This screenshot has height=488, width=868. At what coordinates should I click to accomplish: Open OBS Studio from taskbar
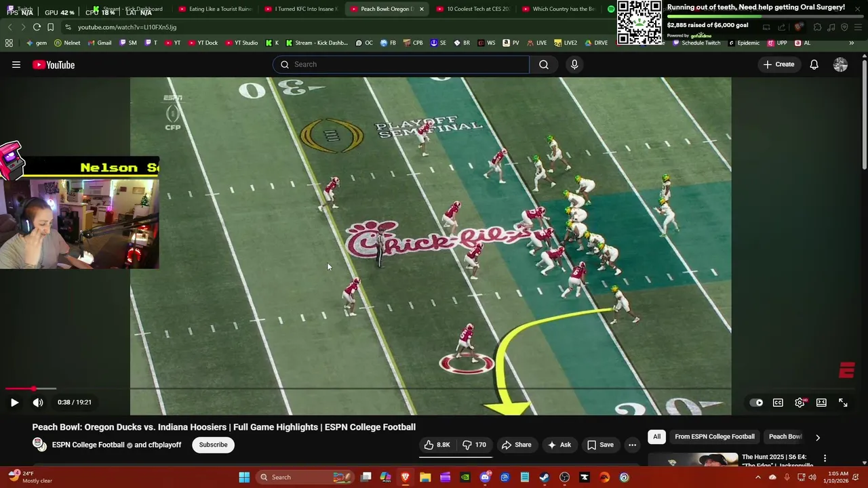tap(564, 477)
